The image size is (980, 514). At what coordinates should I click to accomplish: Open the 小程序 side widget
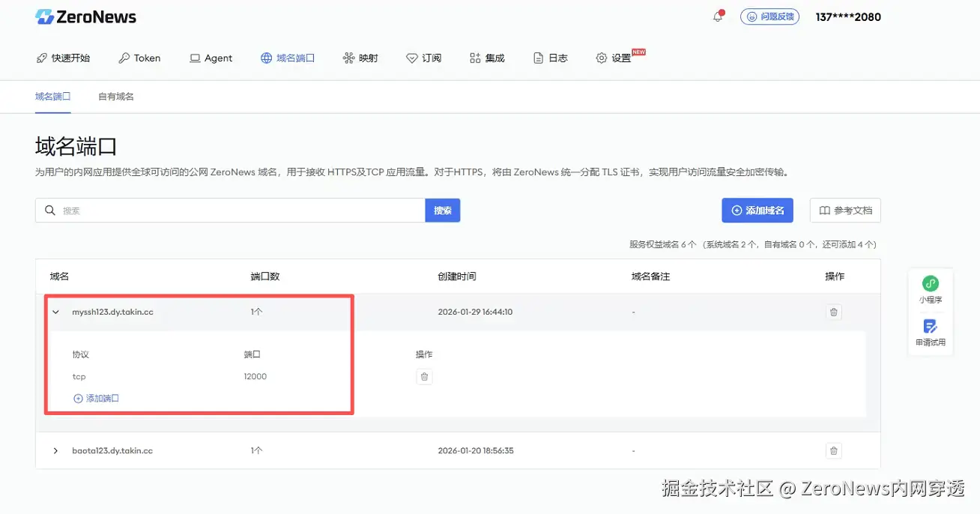coord(931,289)
